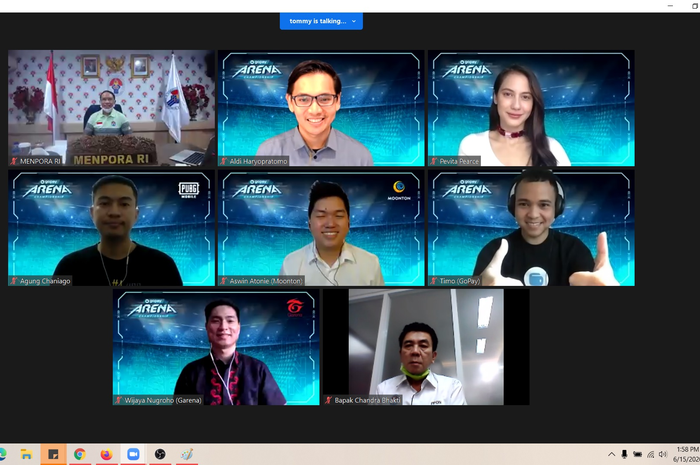The height and width of the screenshot is (465, 700).
Task: Select Aldi Haryopratomo's video tile
Action: click(x=321, y=108)
